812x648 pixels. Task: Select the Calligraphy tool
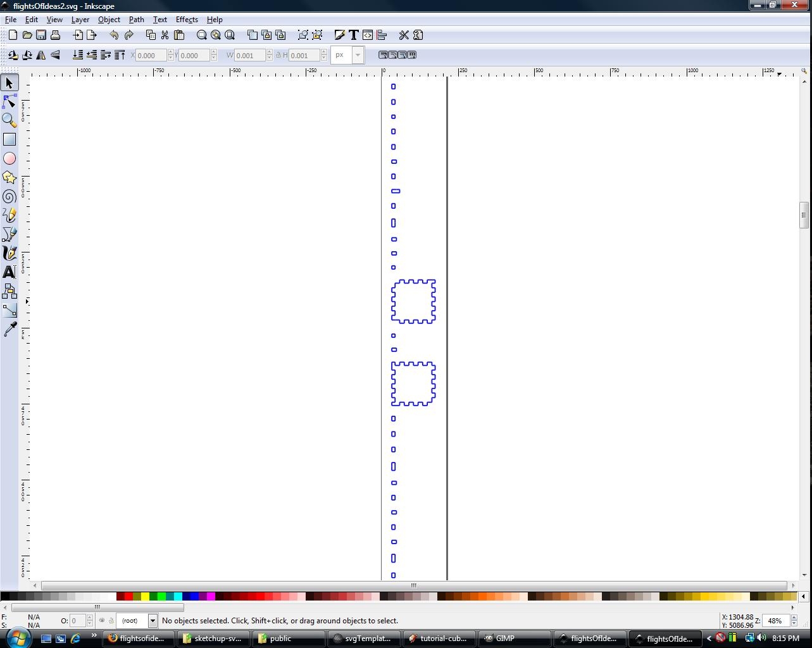point(9,253)
